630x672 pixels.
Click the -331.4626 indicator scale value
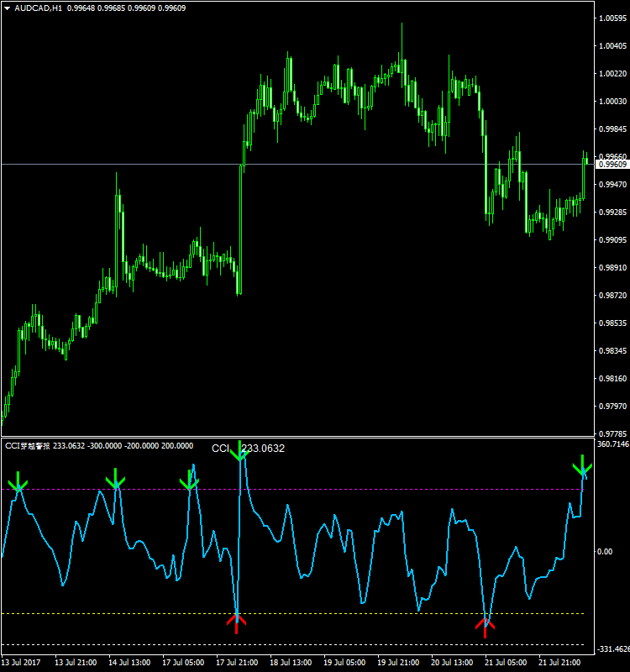(613, 649)
